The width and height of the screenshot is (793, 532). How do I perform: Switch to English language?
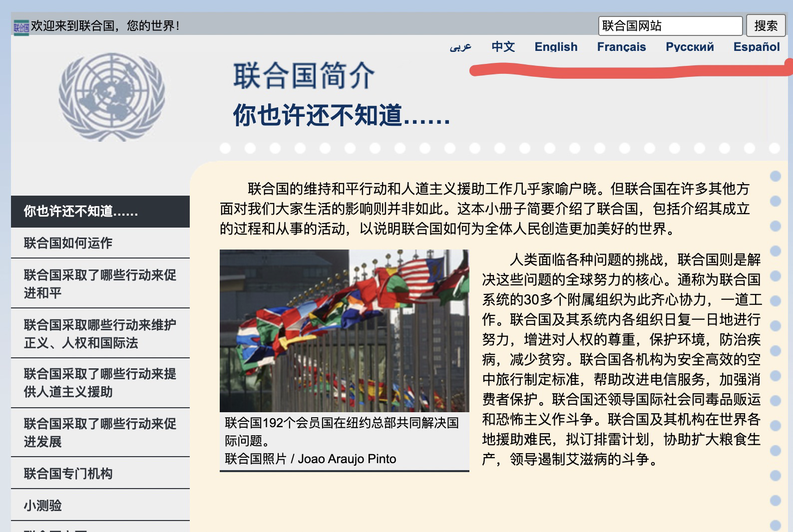click(x=556, y=47)
